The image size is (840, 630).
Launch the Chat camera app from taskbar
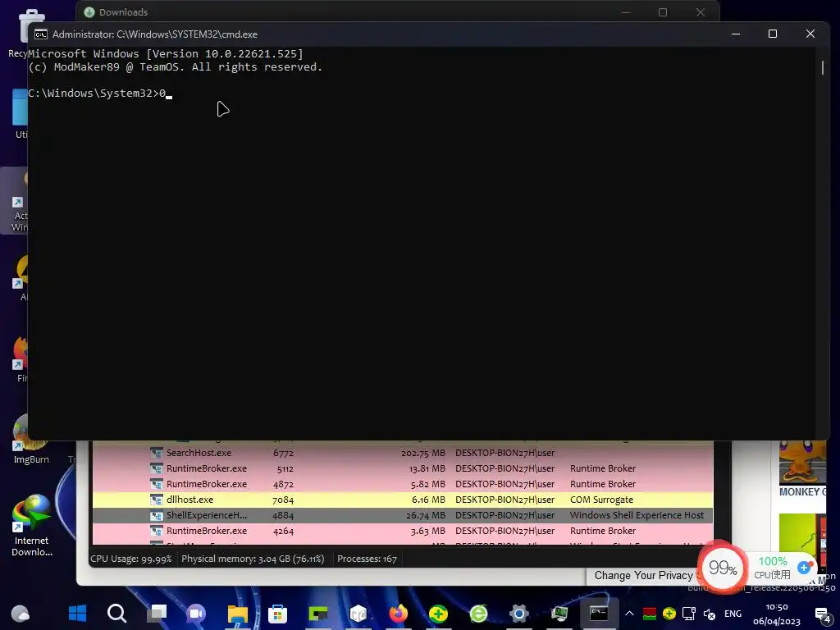pos(196,613)
